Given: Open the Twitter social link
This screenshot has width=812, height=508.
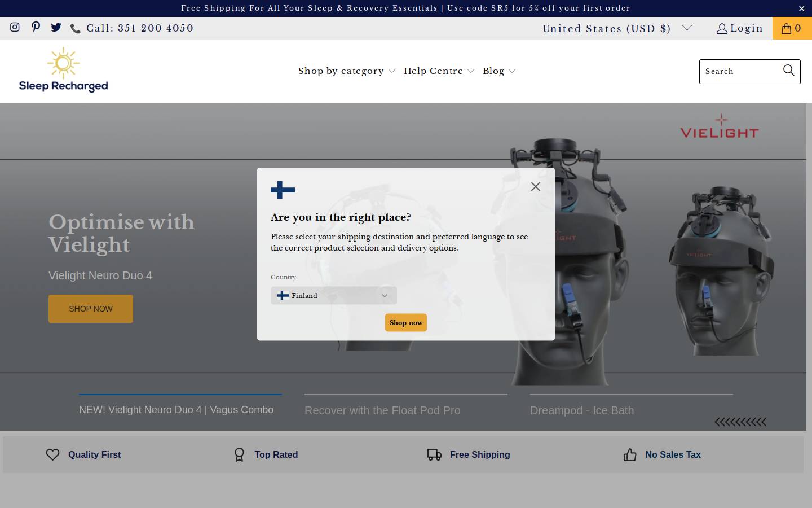Looking at the screenshot, I should point(56,27).
